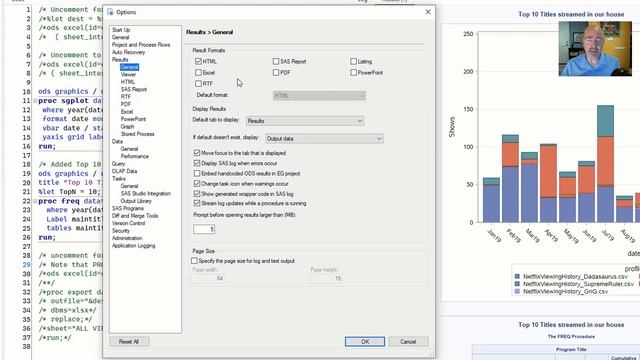This screenshot has height=360, width=640.
Task: Click the Options dialog title icon
Action: (x=110, y=12)
